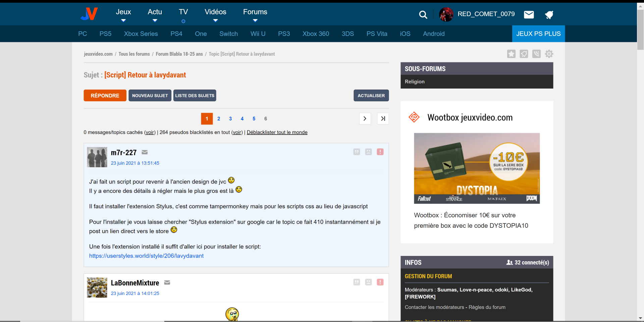Screen dimensions: 644x322
Task: Click Contacter les modérateurs link
Action: (x=434, y=307)
